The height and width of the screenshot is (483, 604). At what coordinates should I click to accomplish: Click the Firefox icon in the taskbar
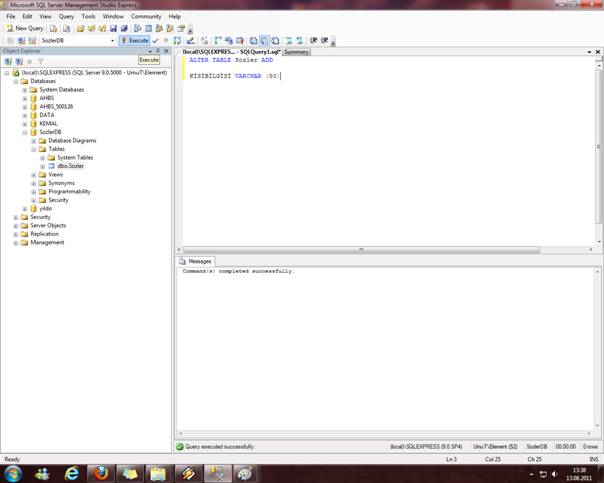101,473
